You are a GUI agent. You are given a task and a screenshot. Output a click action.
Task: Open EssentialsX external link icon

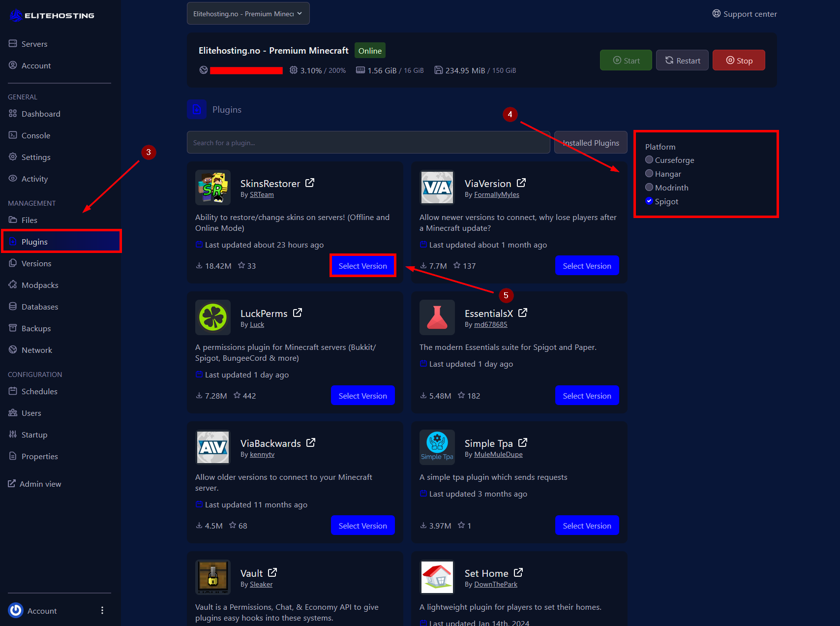[x=523, y=313]
